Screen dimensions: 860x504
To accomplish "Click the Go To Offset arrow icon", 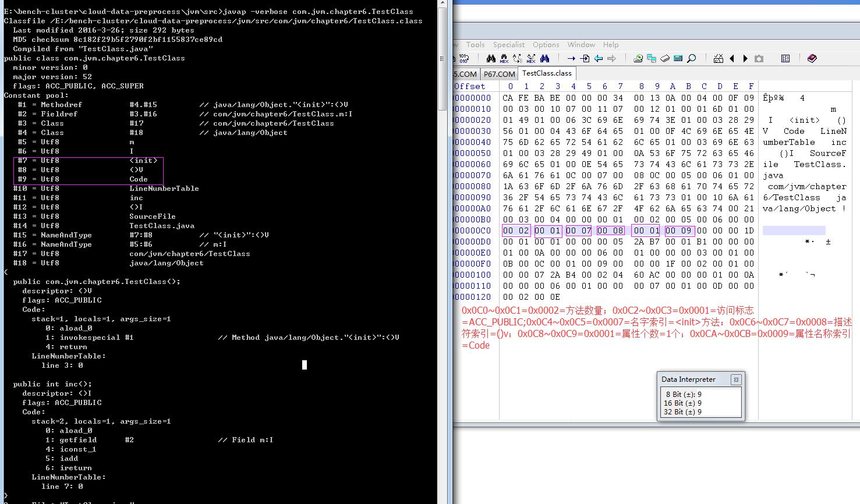I will click(x=571, y=58).
